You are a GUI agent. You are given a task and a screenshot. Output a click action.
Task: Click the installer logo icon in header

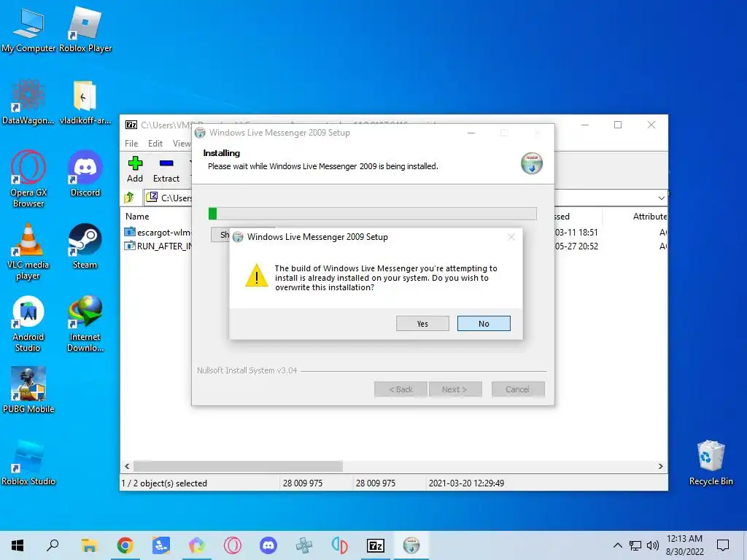coord(532,163)
